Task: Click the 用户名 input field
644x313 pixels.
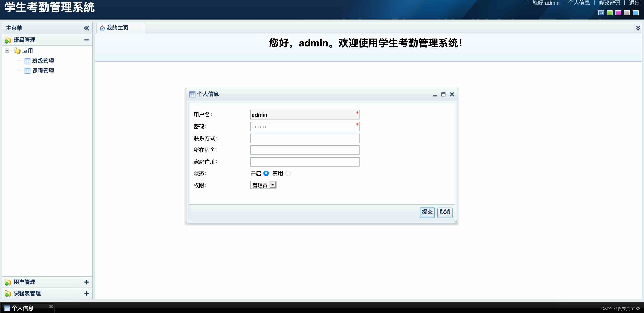Action: tap(305, 115)
